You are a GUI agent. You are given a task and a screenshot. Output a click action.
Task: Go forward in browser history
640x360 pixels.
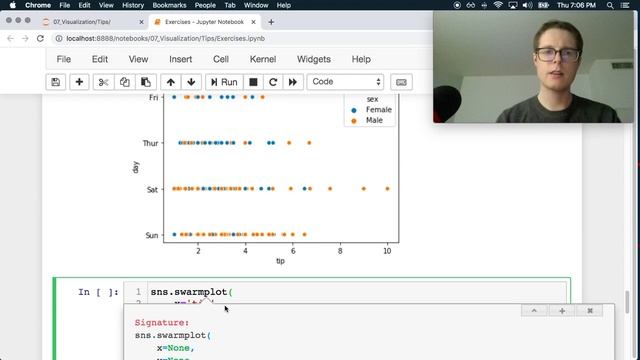(25, 38)
